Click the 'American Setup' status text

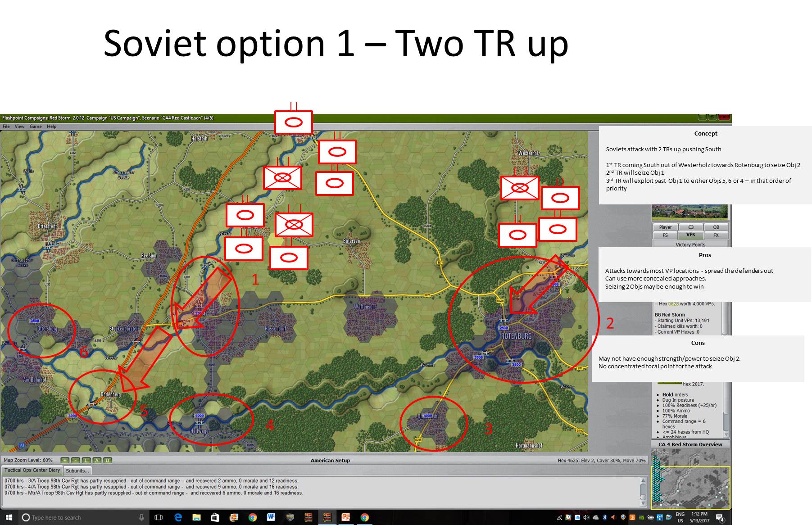click(x=330, y=460)
